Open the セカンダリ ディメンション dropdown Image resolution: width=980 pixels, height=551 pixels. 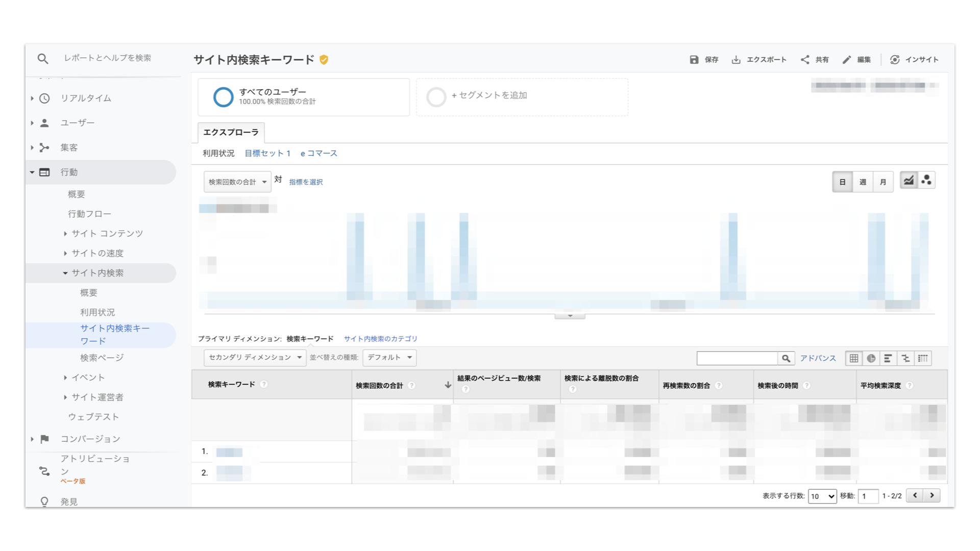pos(255,358)
